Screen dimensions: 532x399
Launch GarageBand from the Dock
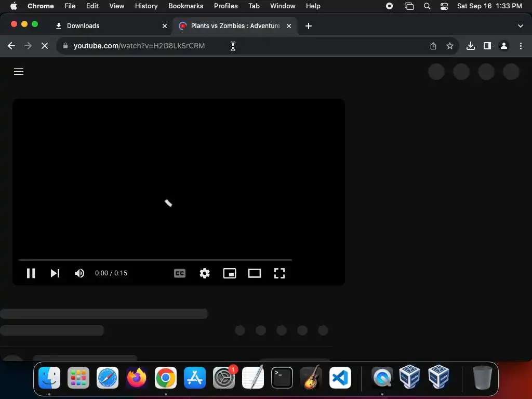(311, 378)
